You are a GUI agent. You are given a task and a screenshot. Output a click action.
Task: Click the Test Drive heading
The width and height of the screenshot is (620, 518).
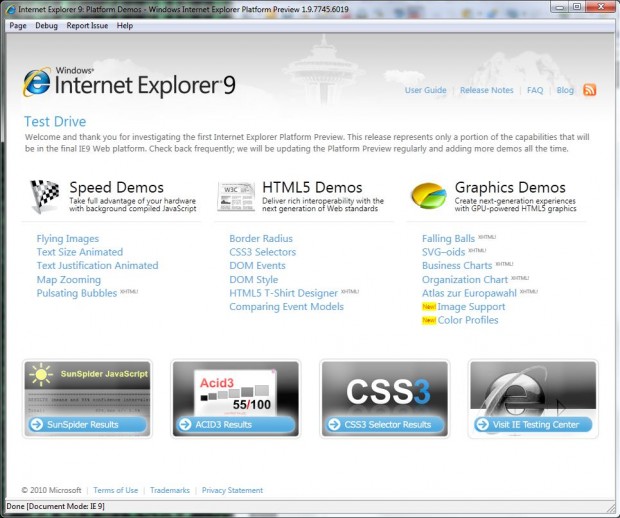tap(55, 121)
